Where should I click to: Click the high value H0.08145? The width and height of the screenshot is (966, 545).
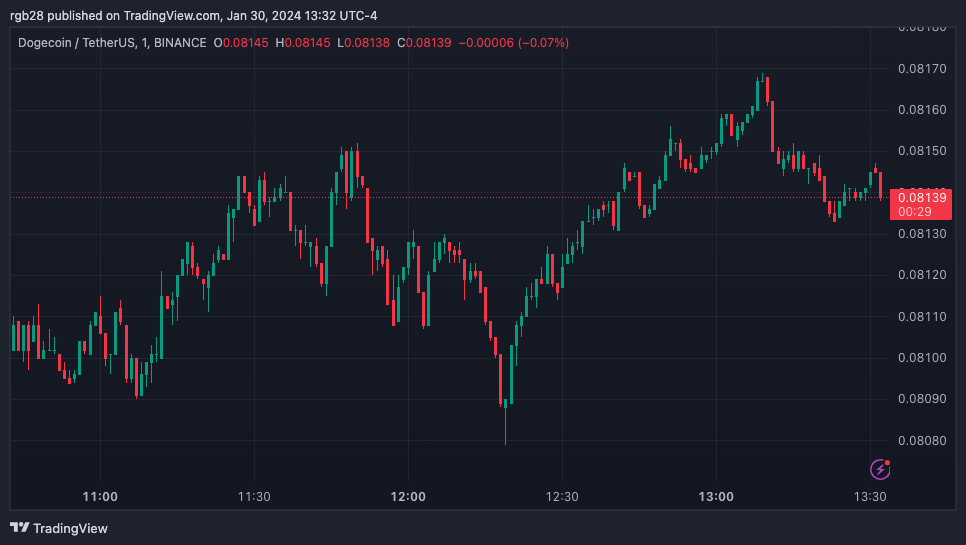coord(302,43)
